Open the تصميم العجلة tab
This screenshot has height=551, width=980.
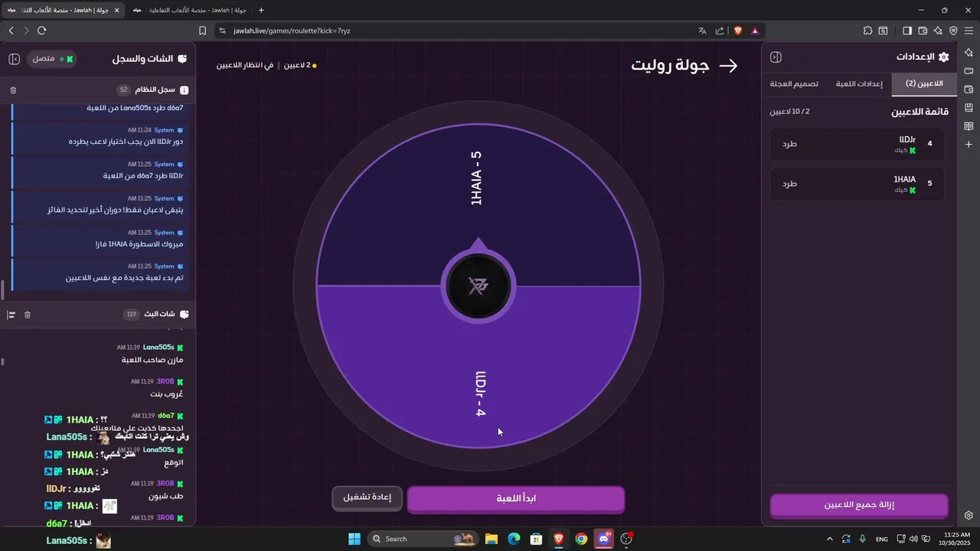point(794,83)
